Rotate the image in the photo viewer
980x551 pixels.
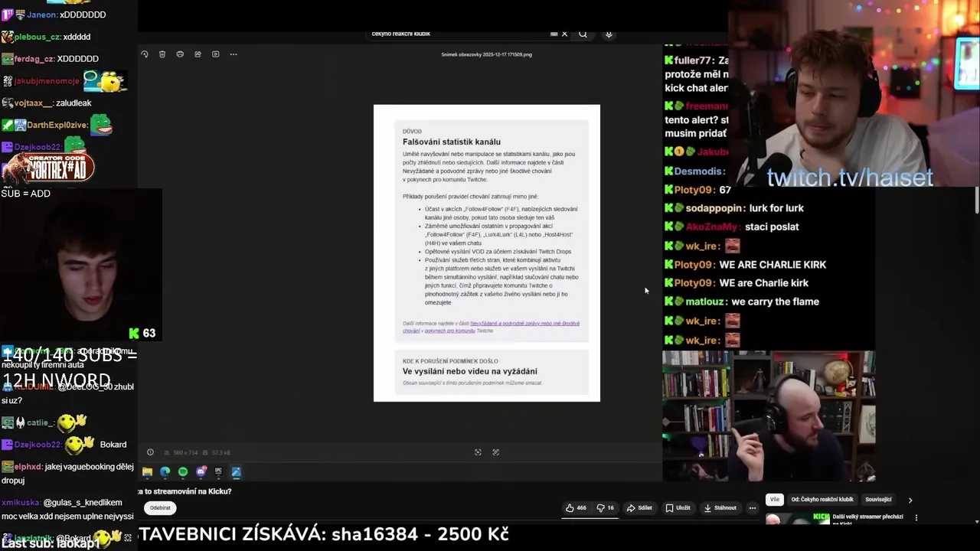[x=144, y=54]
